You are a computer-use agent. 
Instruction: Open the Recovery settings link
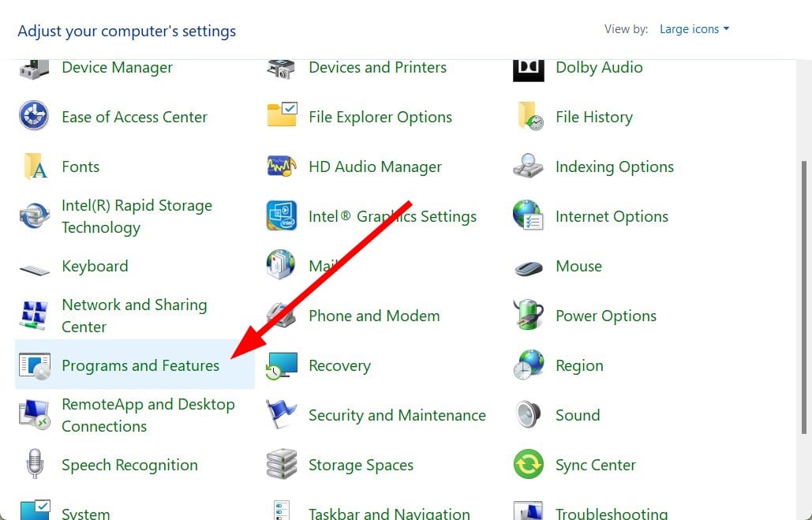339,365
